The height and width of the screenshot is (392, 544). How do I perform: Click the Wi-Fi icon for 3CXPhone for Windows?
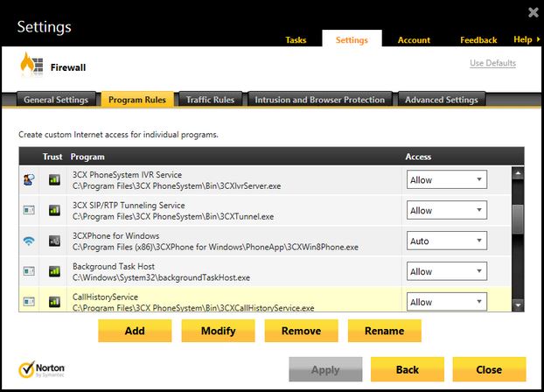pos(29,241)
